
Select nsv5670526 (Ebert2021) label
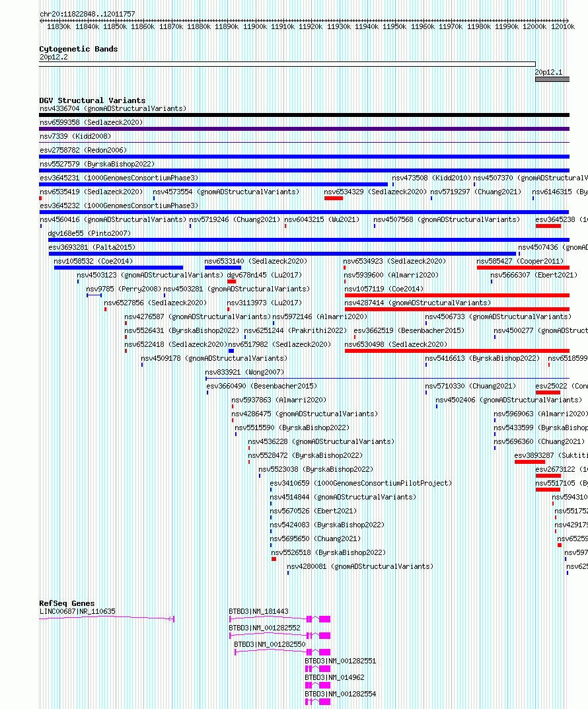coord(313,511)
